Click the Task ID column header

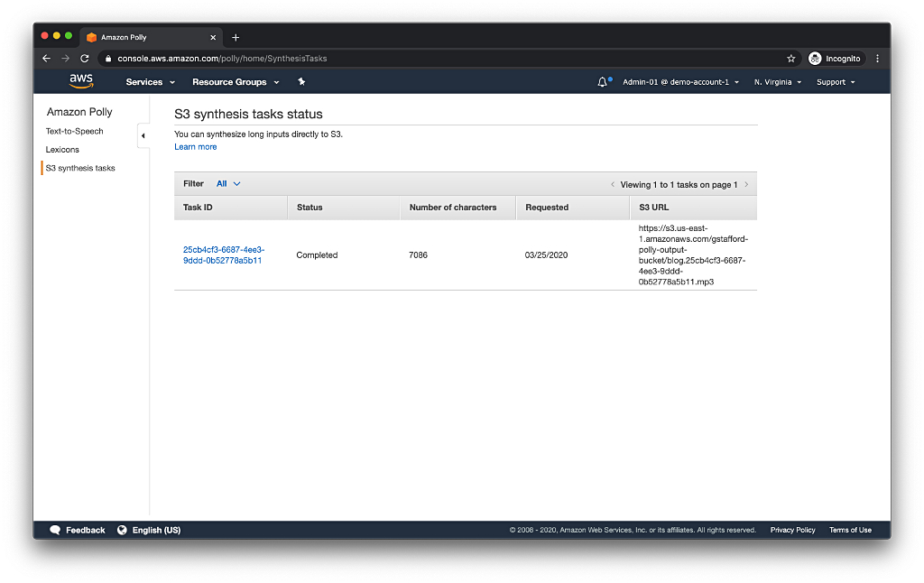click(x=230, y=208)
